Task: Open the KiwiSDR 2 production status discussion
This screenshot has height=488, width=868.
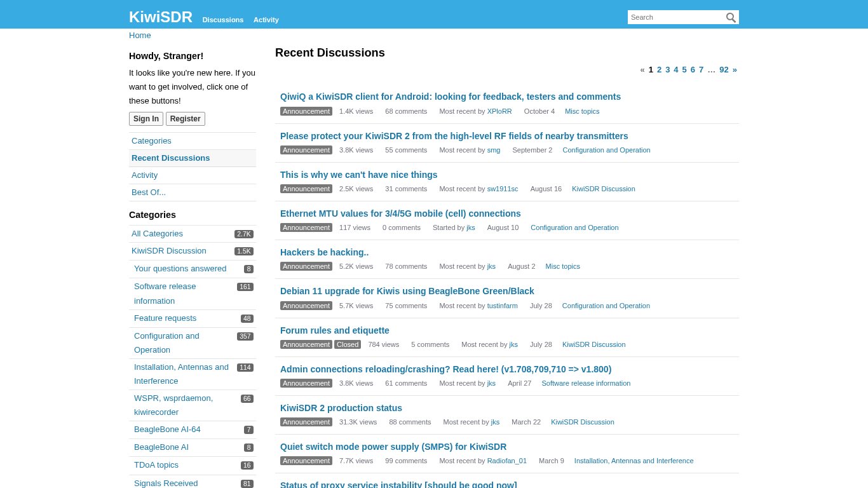Action: point(341,408)
